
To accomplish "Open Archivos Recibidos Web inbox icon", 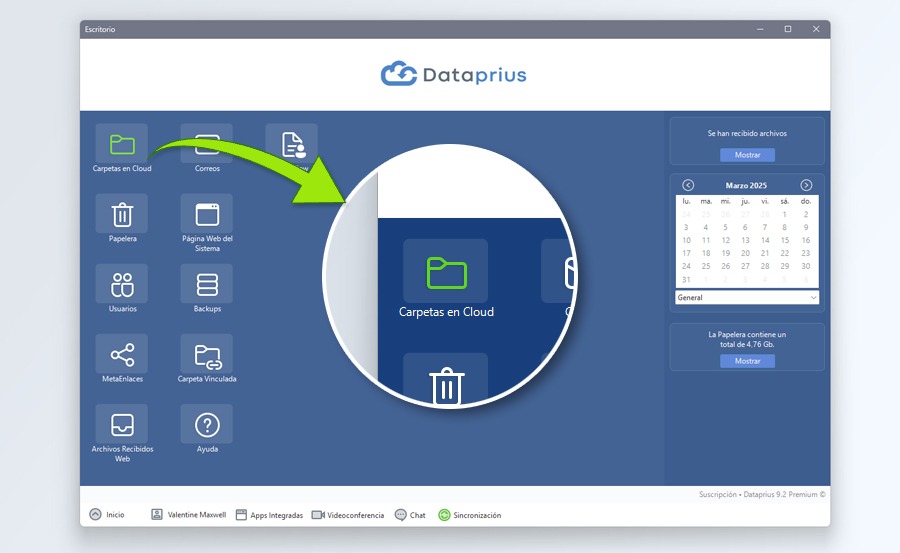I will [x=122, y=424].
